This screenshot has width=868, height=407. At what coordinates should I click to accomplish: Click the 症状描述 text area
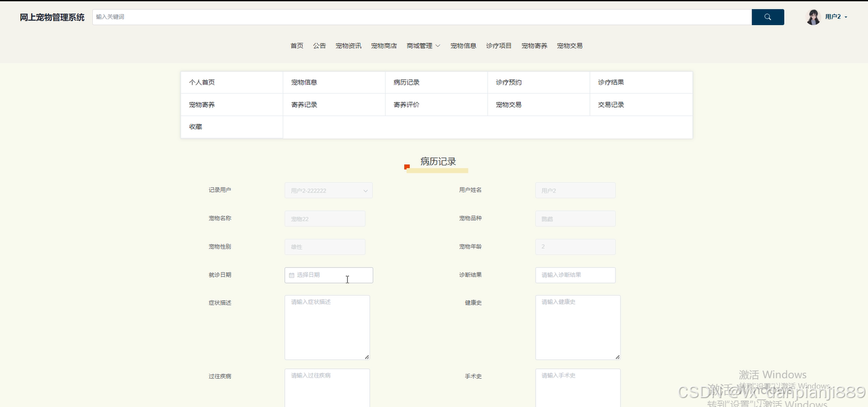coord(327,328)
